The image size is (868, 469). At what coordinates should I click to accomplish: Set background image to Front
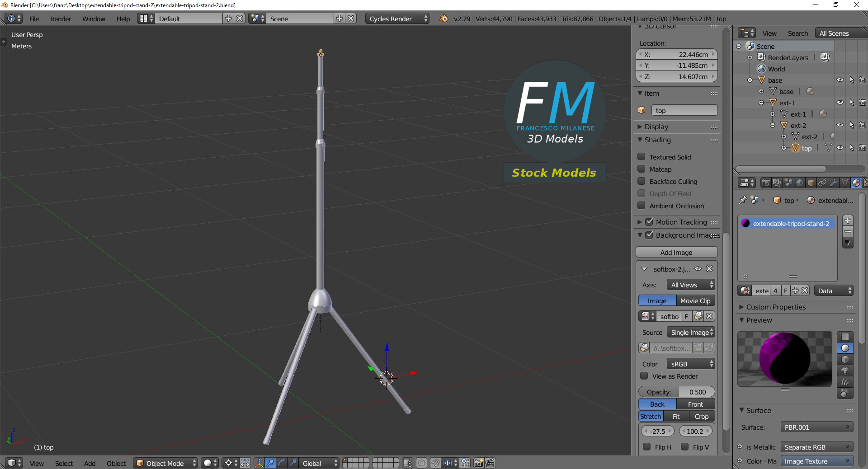[x=695, y=404]
